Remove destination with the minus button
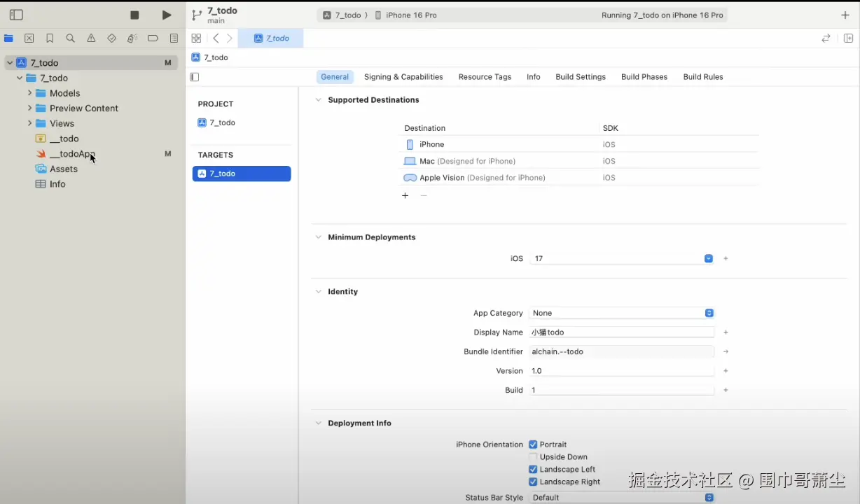This screenshot has width=860, height=504. point(424,195)
